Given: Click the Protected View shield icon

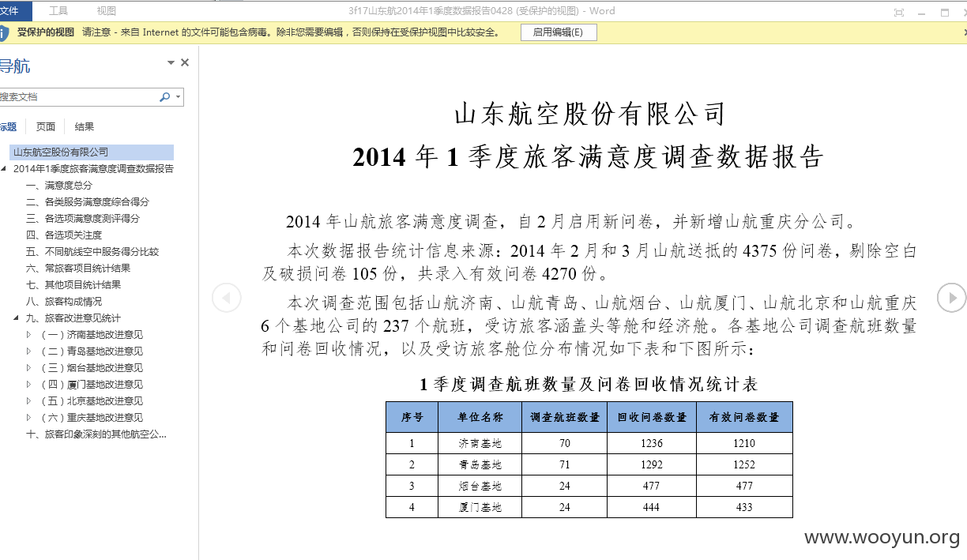Looking at the screenshot, I should click(4, 32).
